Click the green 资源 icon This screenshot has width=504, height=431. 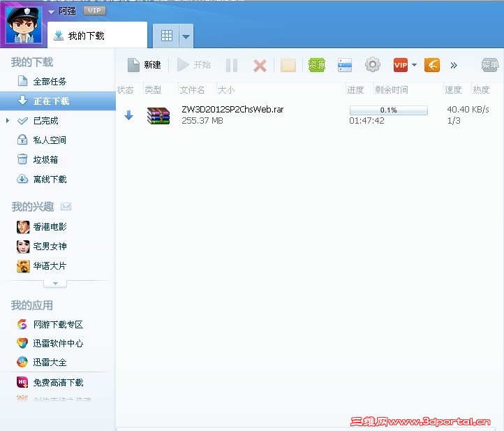click(317, 65)
